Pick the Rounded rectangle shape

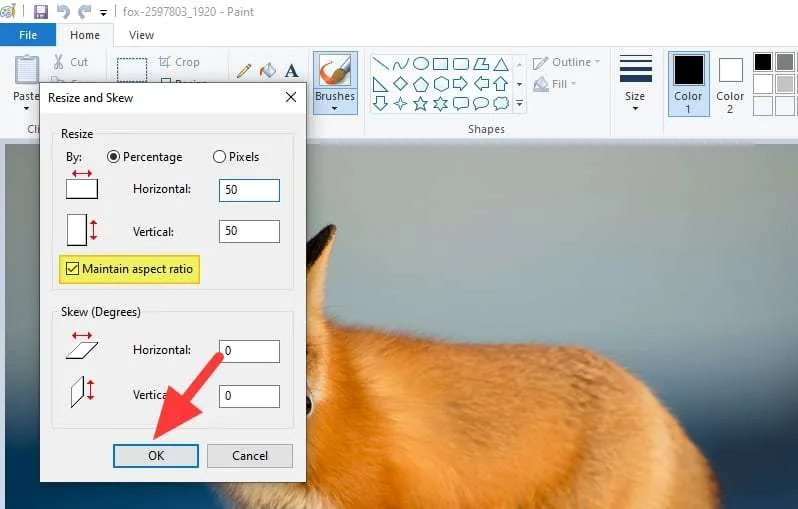(461, 64)
